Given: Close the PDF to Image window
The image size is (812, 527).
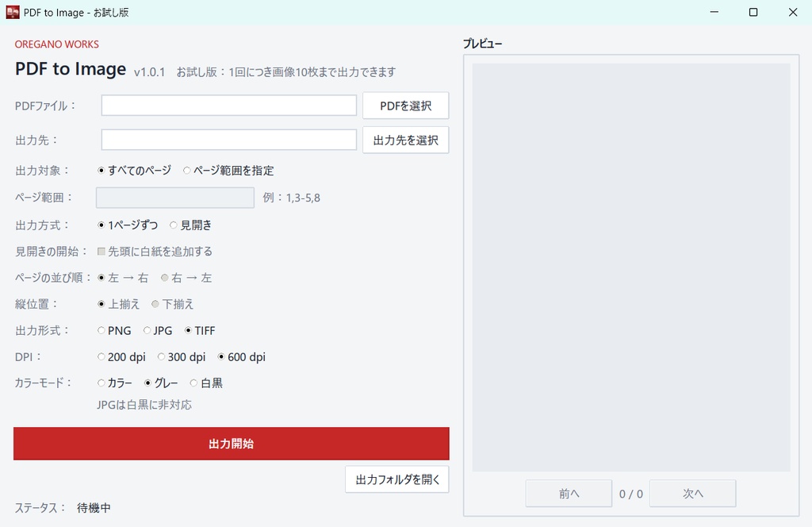Looking at the screenshot, I should (x=793, y=12).
